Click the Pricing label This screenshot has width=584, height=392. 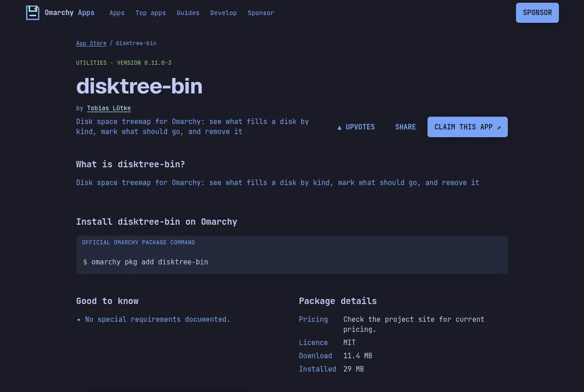[313, 320]
